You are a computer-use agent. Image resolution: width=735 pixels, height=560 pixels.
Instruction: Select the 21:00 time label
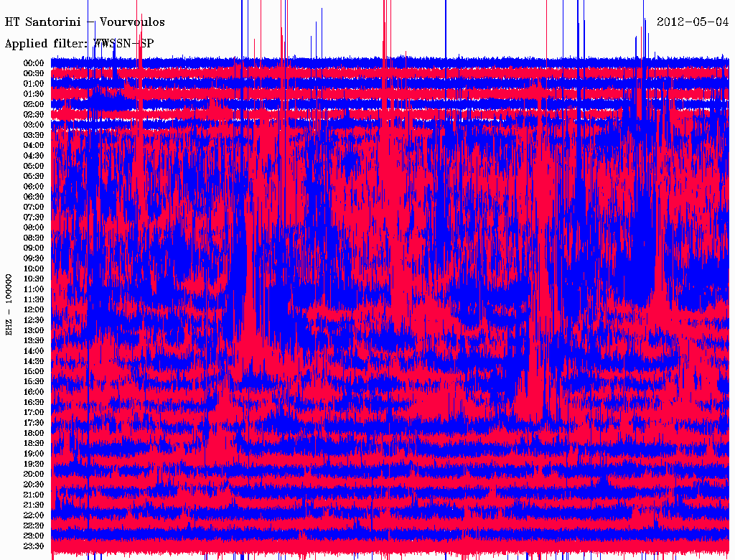34,495
